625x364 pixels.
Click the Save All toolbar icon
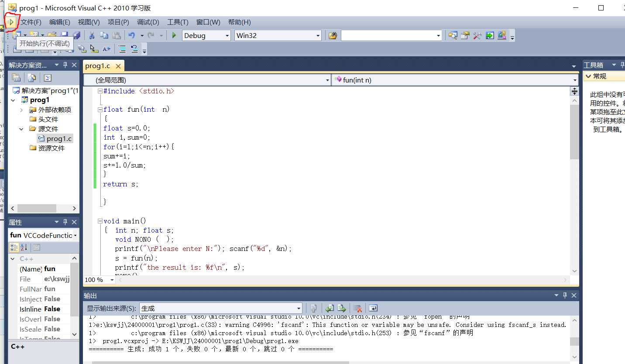(77, 35)
